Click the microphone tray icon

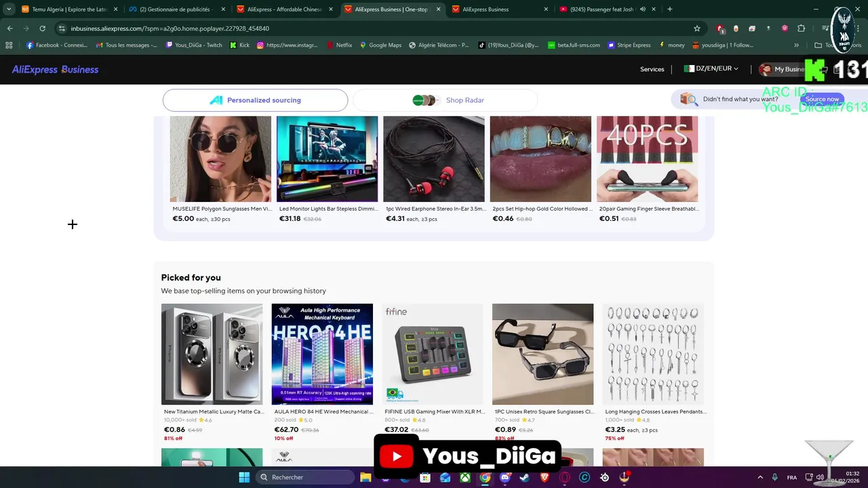tap(774, 477)
